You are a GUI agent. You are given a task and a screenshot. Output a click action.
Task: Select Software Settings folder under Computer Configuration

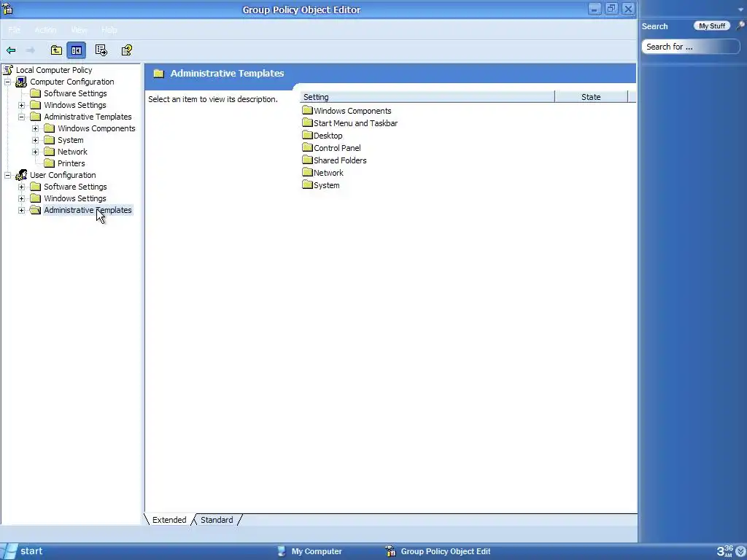click(75, 93)
